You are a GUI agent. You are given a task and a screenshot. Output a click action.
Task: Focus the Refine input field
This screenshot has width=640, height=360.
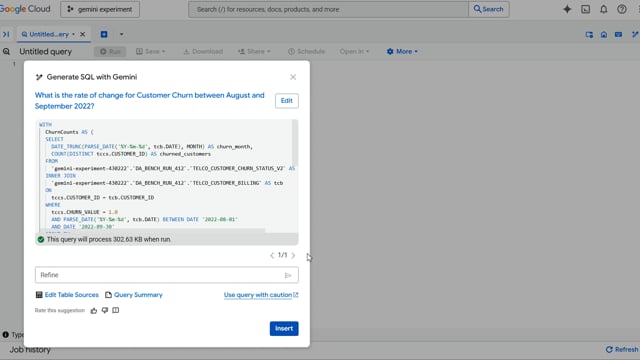click(x=167, y=275)
